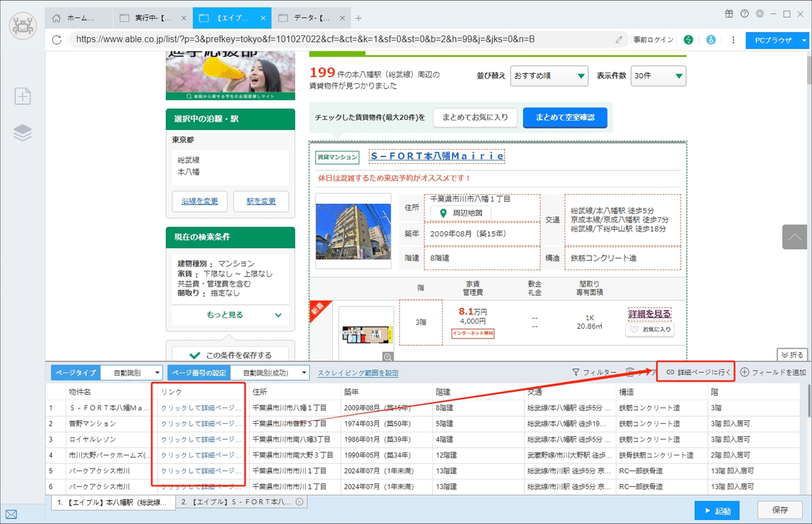
Task: Click the crab logo icon in the sidebar
Action: tap(23, 26)
